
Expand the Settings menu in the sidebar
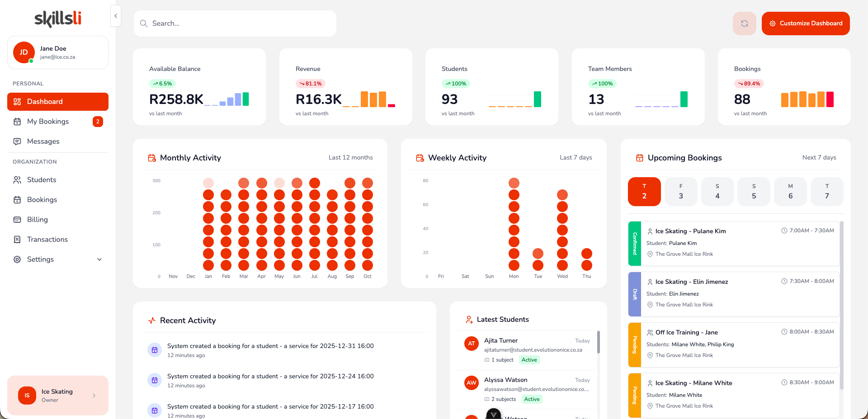pyautogui.click(x=99, y=259)
